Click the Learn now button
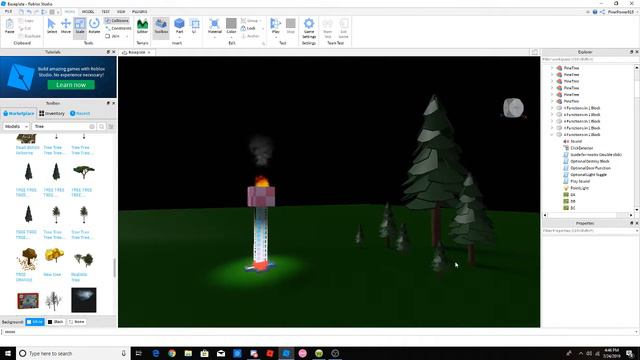 pyautogui.click(x=71, y=85)
